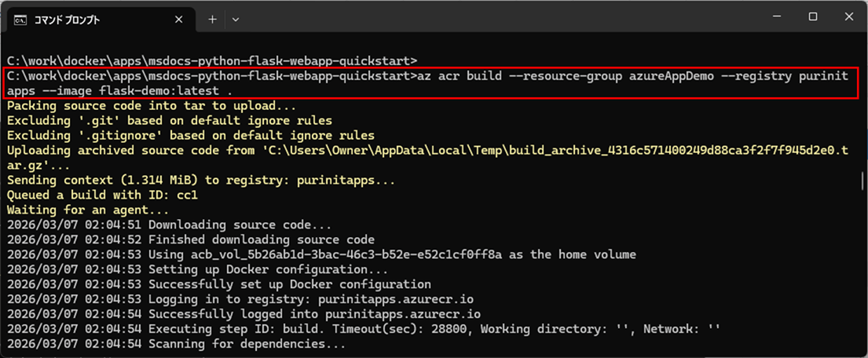Maximize the terminal window

(x=813, y=17)
